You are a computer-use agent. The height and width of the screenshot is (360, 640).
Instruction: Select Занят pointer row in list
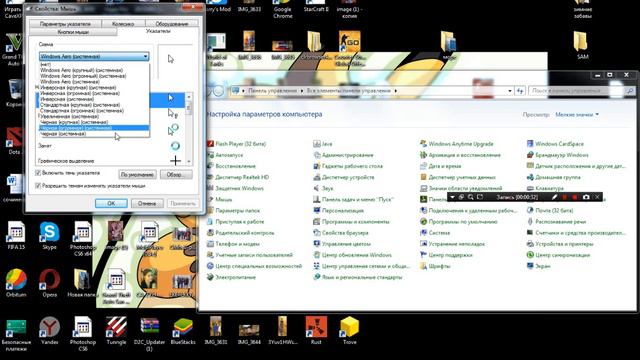(x=110, y=146)
